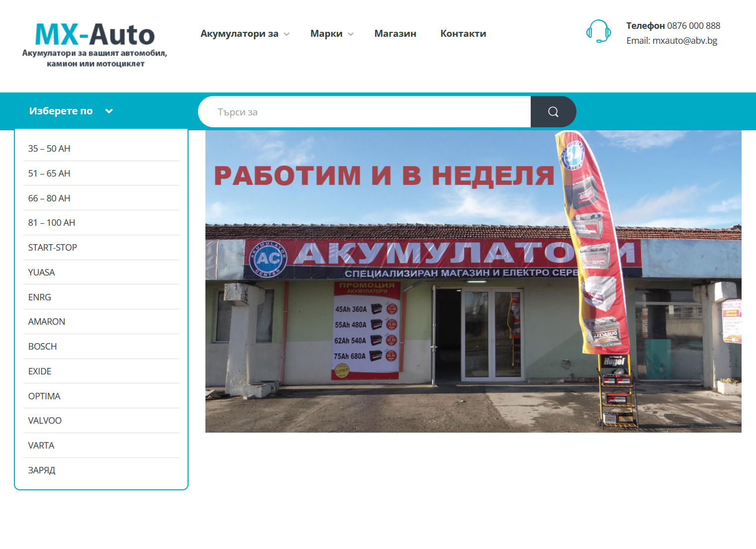Screen dimensions: 756x549
Task: Expand the Марки dropdown menu
Action: coord(332,34)
